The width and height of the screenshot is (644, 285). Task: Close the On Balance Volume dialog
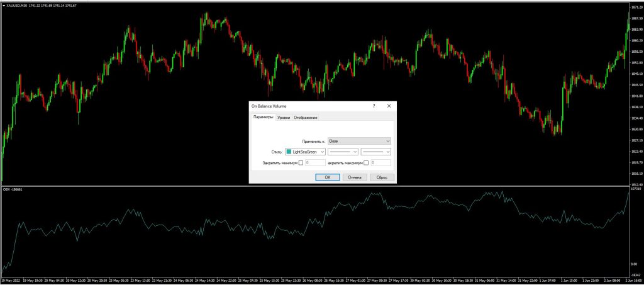(389, 106)
